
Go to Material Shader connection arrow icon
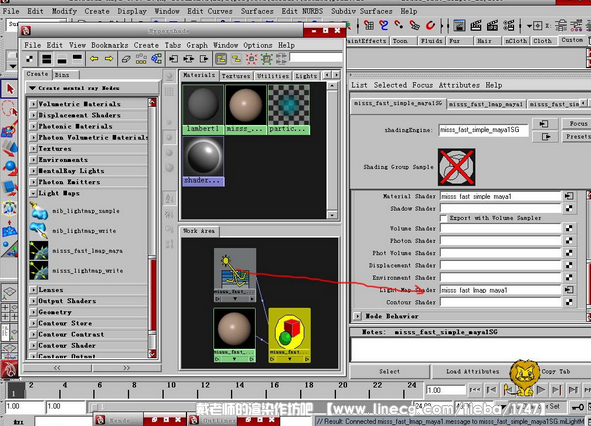click(569, 196)
